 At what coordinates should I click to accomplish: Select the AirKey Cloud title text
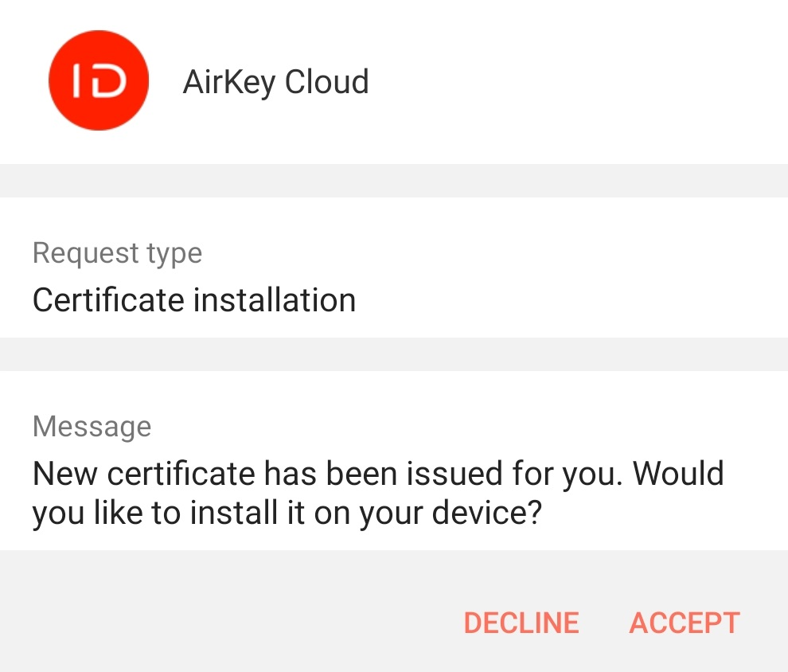click(x=275, y=82)
